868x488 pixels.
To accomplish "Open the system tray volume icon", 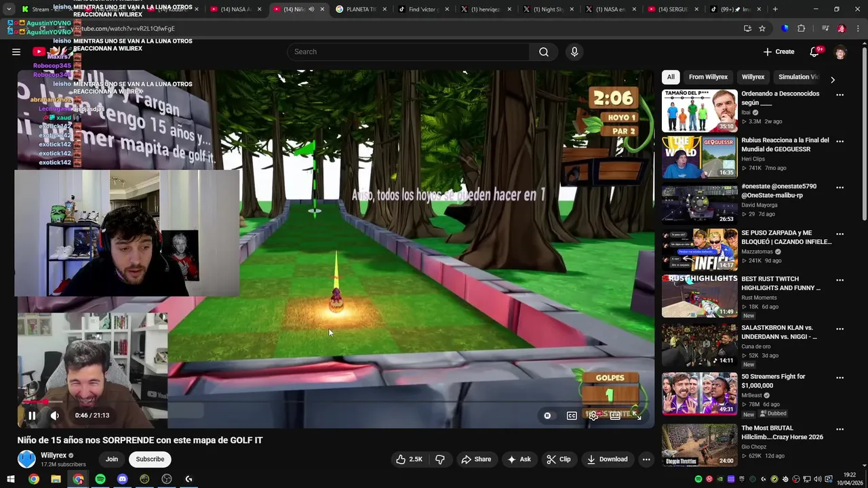I will tap(818, 479).
